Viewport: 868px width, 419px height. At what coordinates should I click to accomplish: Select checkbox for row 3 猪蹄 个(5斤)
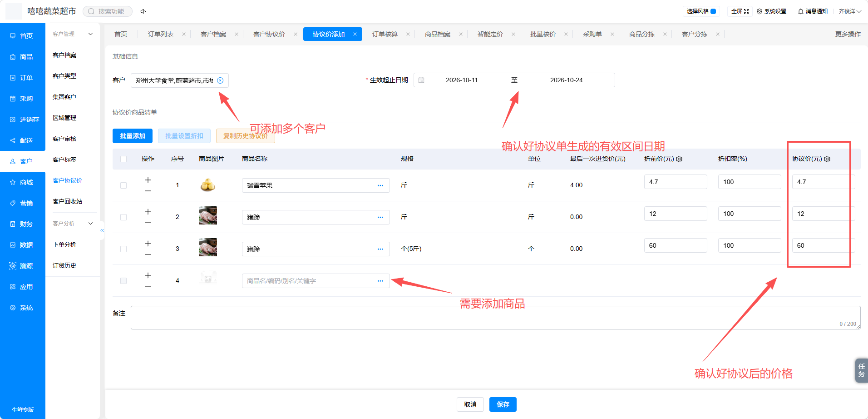(x=123, y=249)
